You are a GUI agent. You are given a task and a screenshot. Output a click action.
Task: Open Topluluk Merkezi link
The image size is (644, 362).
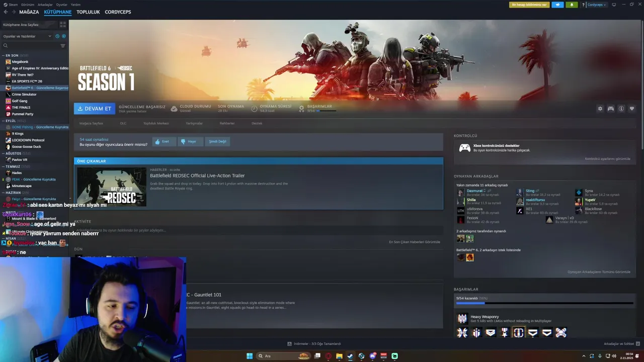point(156,123)
